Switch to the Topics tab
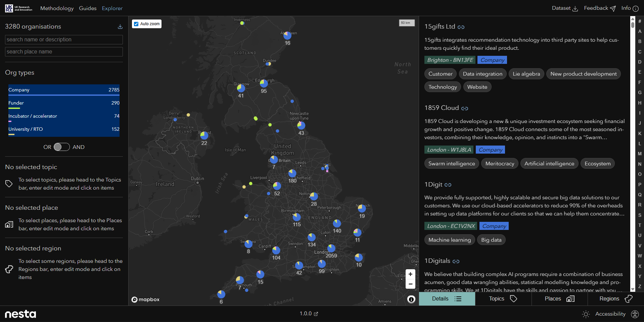This screenshot has width=644, height=322. point(503,299)
